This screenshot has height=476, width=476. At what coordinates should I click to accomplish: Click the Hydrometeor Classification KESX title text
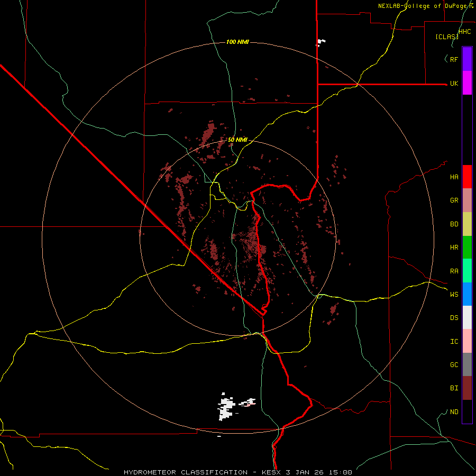pos(237,472)
